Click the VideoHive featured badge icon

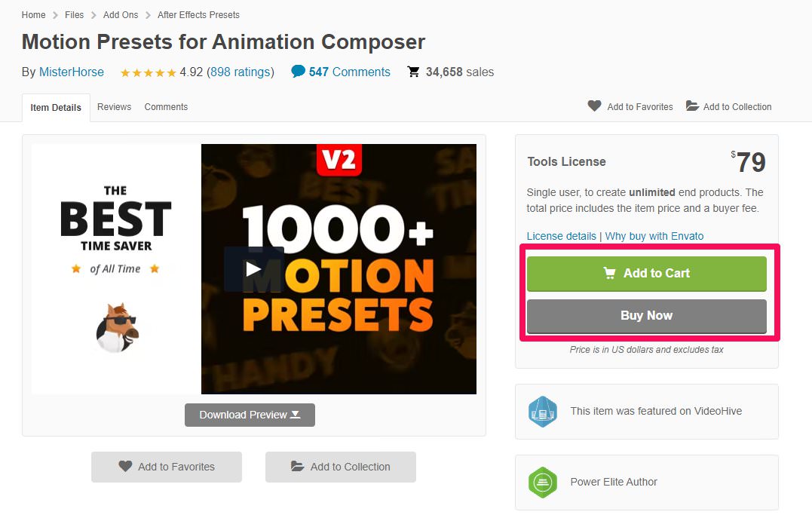(x=543, y=412)
